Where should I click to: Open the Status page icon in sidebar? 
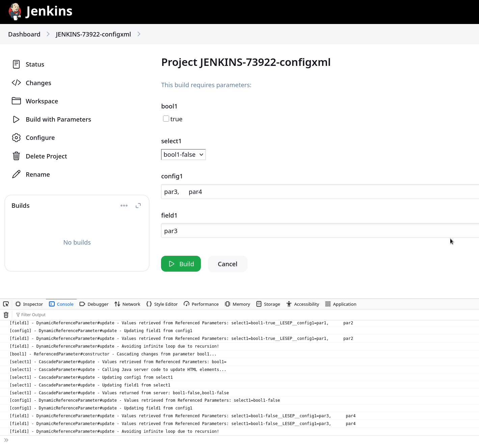[x=16, y=64]
